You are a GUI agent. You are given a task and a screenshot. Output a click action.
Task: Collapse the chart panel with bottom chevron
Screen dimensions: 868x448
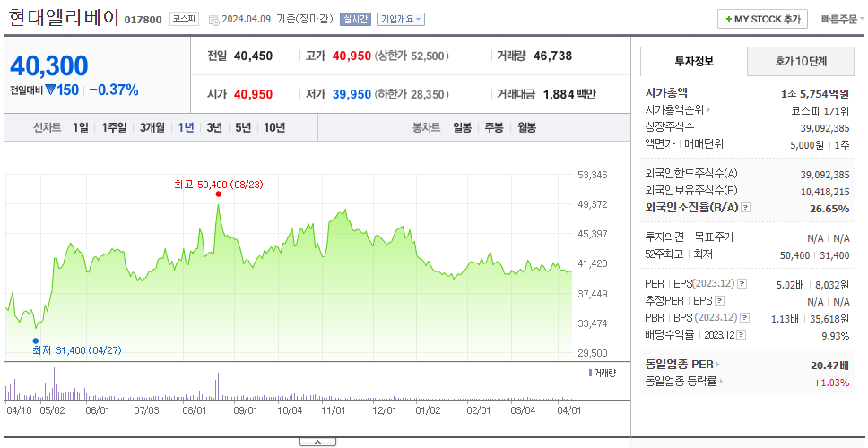tap(317, 442)
